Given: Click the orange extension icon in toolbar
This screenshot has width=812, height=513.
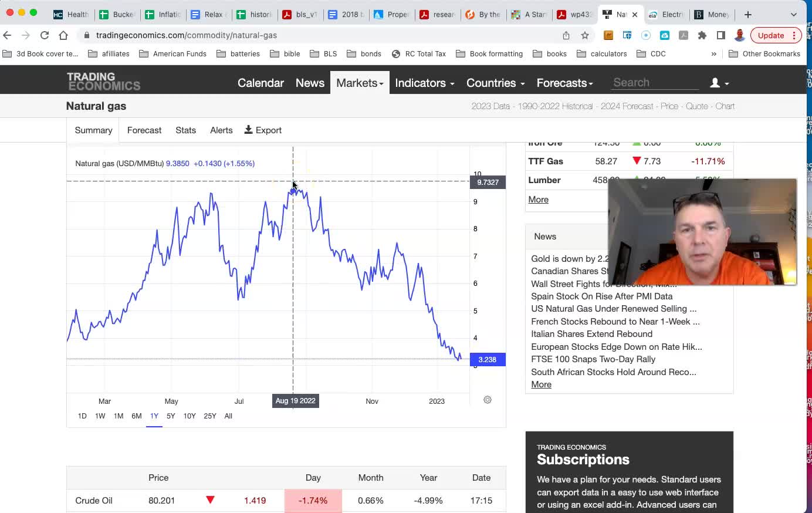Looking at the screenshot, I should tap(608, 35).
